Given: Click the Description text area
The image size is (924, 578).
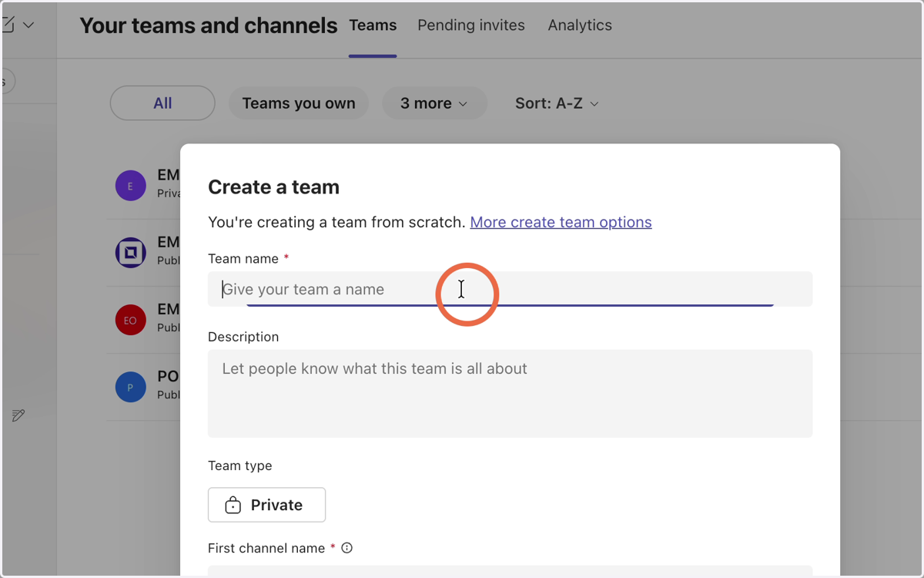Looking at the screenshot, I should (x=510, y=394).
